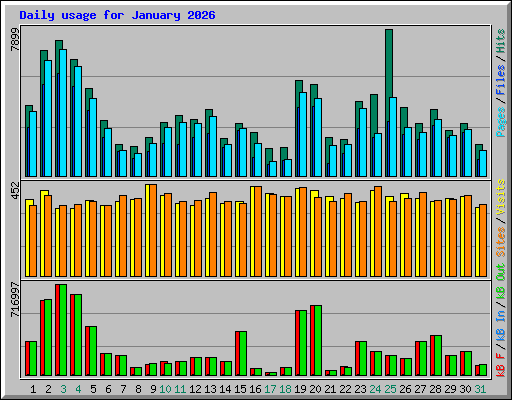
Task: Click weekend day label 17
Action: click(x=270, y=389)
